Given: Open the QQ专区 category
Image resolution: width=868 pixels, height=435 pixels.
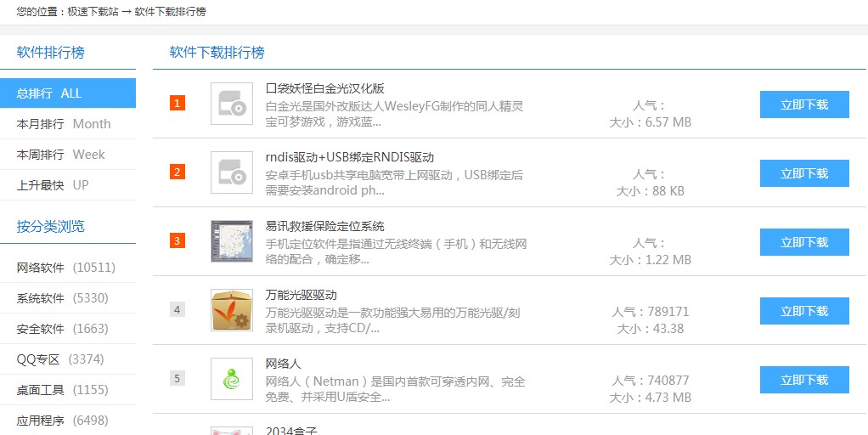Looking at the screenshot, I should (x=38, y=359).
